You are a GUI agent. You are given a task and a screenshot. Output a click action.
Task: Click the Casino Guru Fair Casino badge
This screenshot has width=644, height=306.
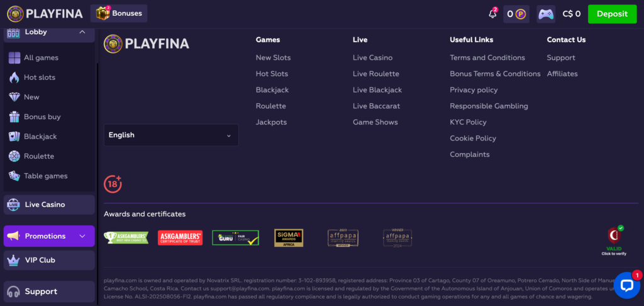coord(235,238)
